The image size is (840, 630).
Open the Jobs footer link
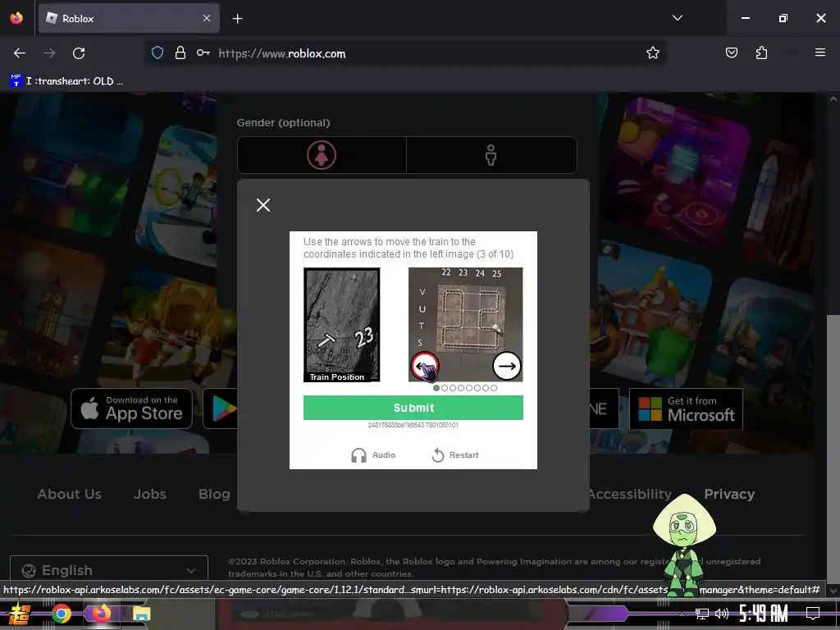(x=149, y=494)
